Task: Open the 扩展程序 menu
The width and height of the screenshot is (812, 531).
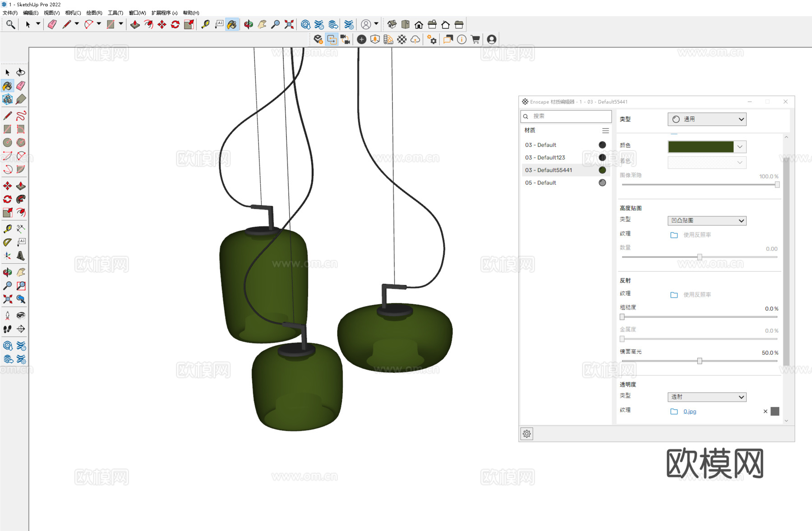Action: click(x=164, y=13)
